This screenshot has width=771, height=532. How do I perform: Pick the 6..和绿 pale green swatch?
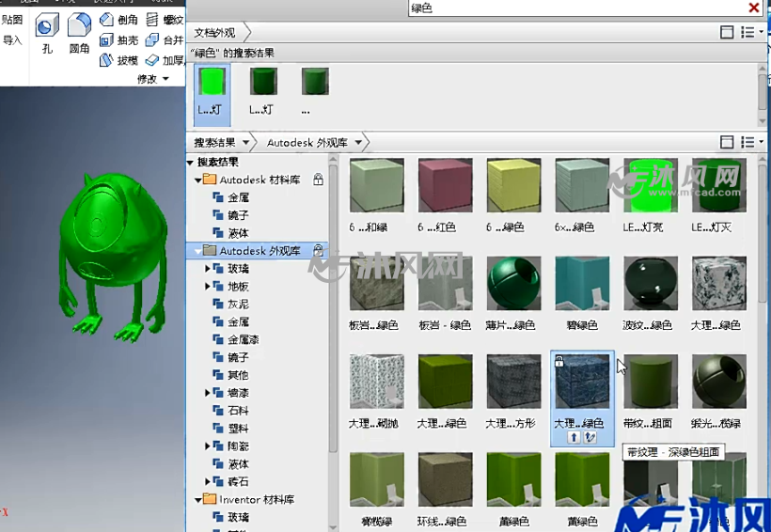[x=376, y=185]
